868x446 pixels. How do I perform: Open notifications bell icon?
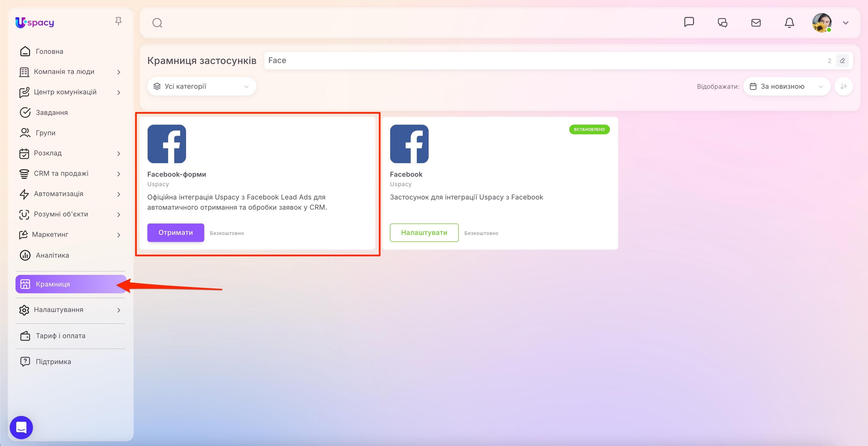[789, 23]
